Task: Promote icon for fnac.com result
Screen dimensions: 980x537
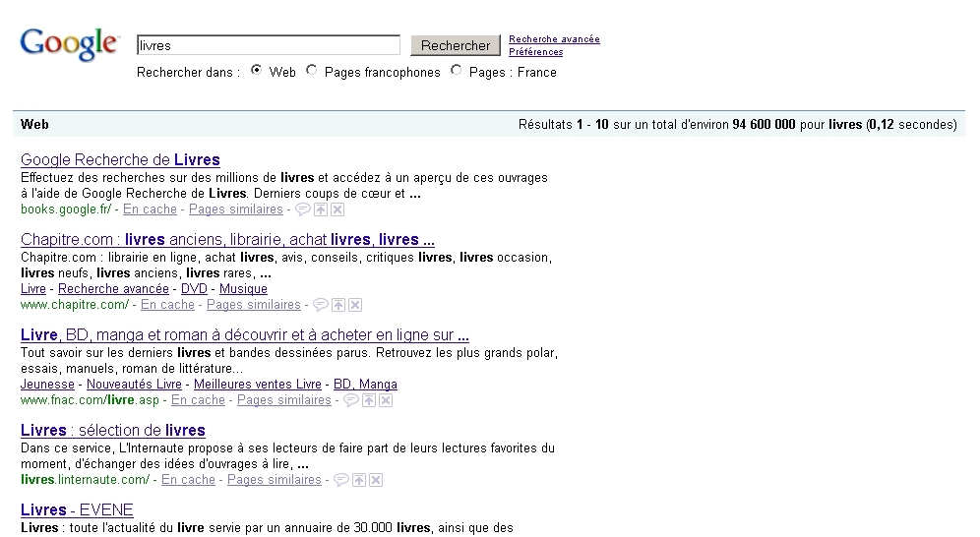Action: (x=369, y=401)
